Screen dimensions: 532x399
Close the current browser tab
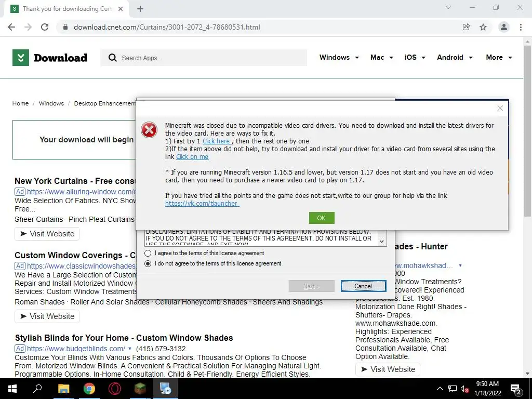pos(121,9)
